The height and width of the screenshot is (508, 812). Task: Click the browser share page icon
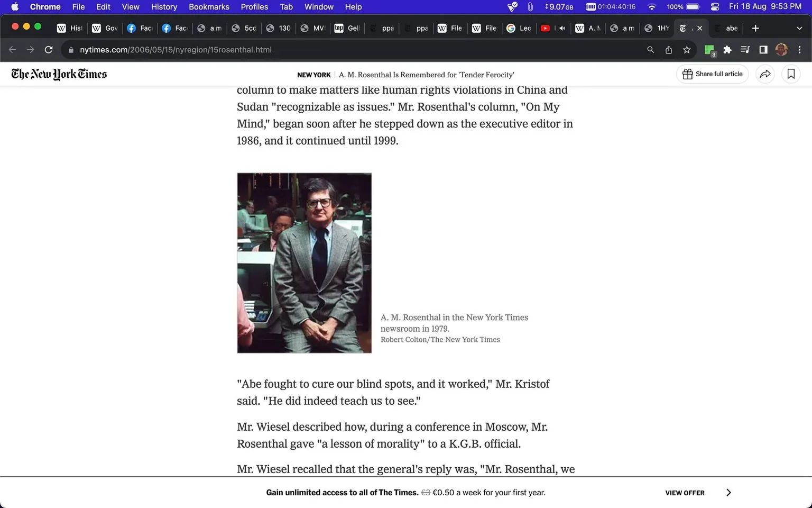pos(669,50)
